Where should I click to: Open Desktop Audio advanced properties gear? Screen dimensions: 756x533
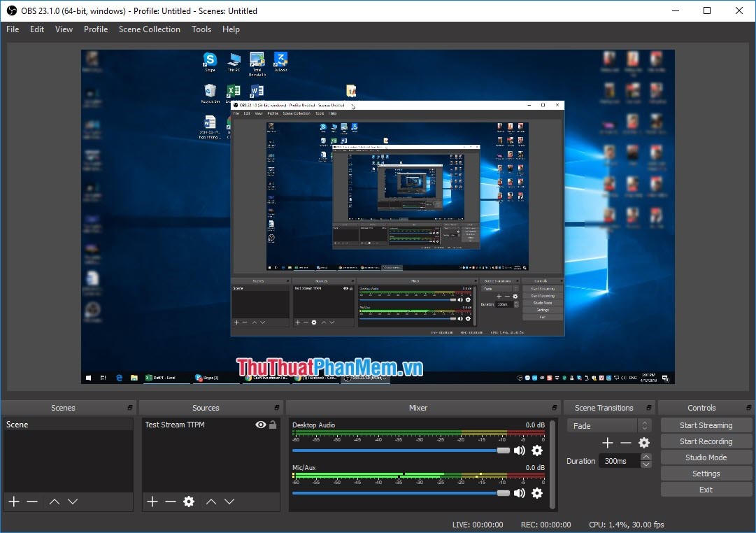point(537,450)
